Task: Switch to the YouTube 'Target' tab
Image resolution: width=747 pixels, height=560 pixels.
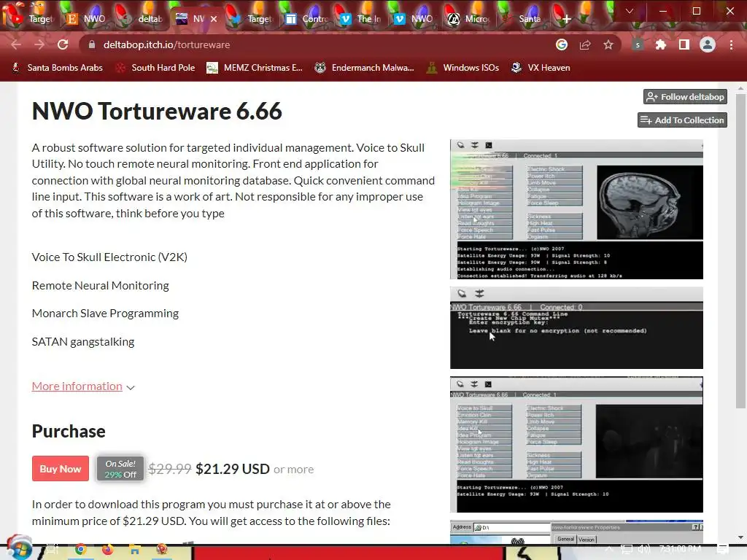Action: click(x=31, y=19)
